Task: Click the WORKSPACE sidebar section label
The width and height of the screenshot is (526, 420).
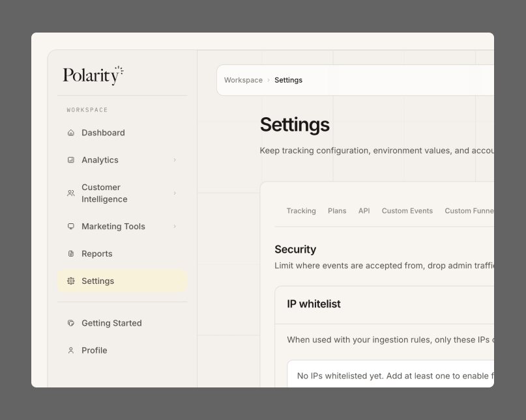Action: click(x=87, y=110)
